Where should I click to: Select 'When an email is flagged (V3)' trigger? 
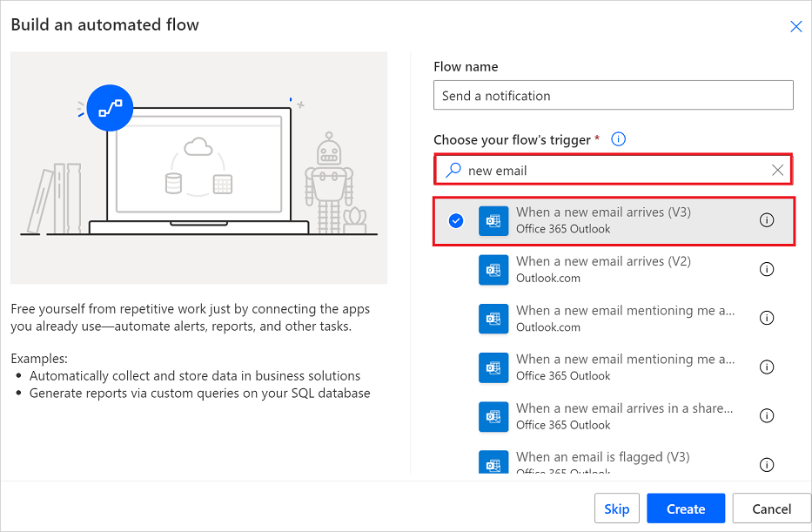pyautogui.click(x=614, y=461)
